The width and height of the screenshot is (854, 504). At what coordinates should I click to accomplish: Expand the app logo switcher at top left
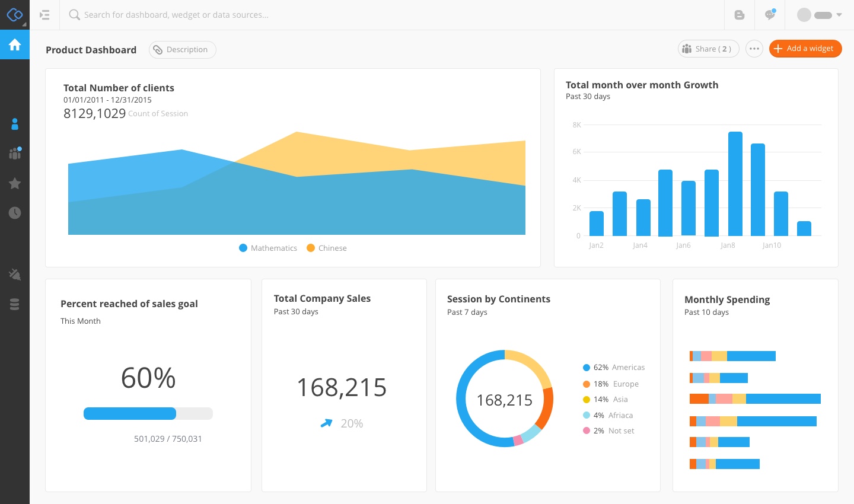(x=14, y=14)
